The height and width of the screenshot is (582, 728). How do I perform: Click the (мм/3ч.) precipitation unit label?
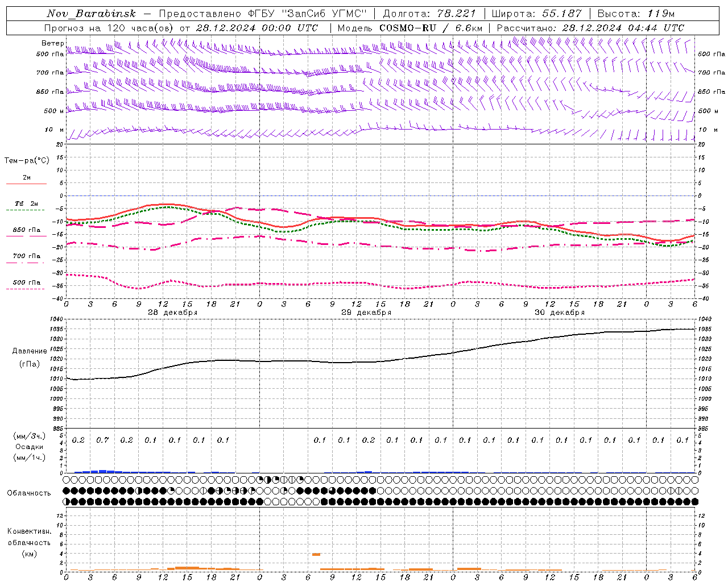point(29,435)
